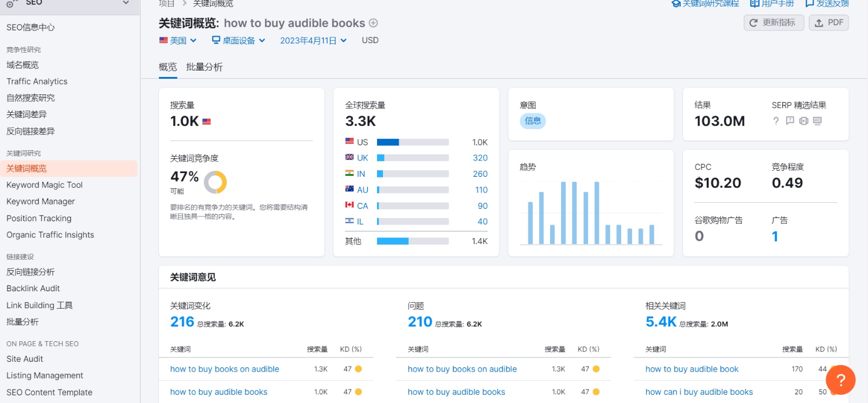Click the 47% keyword difficulty donut chart
The width and height of the screenshot is (868, 403).
click(x=215, y=182)
